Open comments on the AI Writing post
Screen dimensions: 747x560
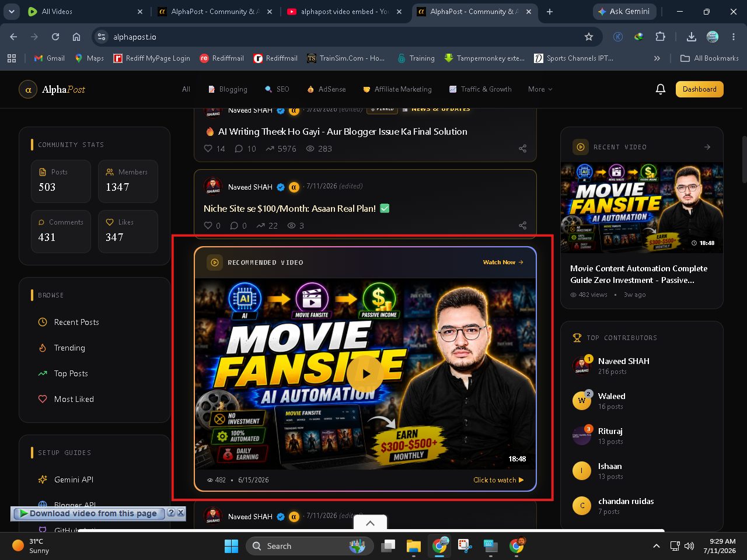pos(239,149)
